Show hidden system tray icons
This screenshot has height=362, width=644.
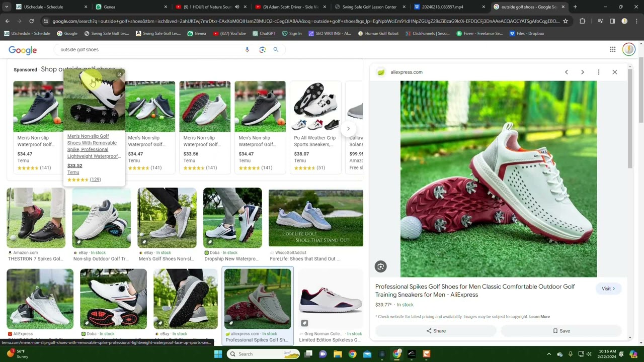[x=549, y=354]
